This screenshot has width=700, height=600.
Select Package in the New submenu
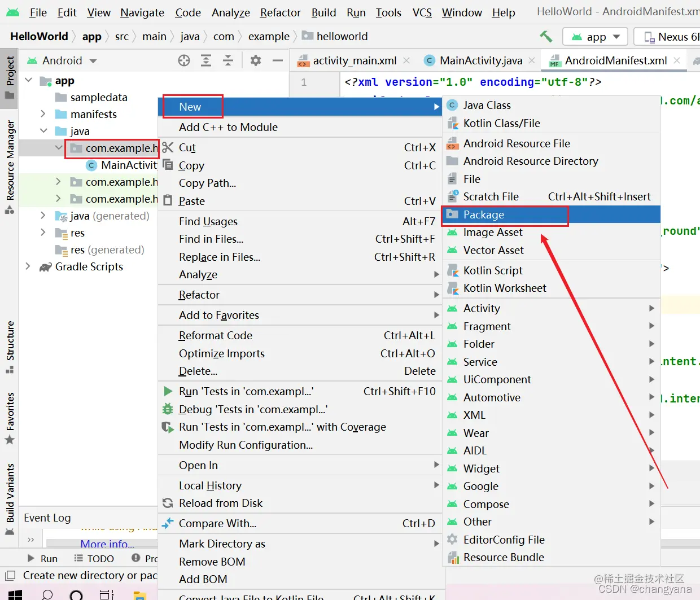(551, 214)
